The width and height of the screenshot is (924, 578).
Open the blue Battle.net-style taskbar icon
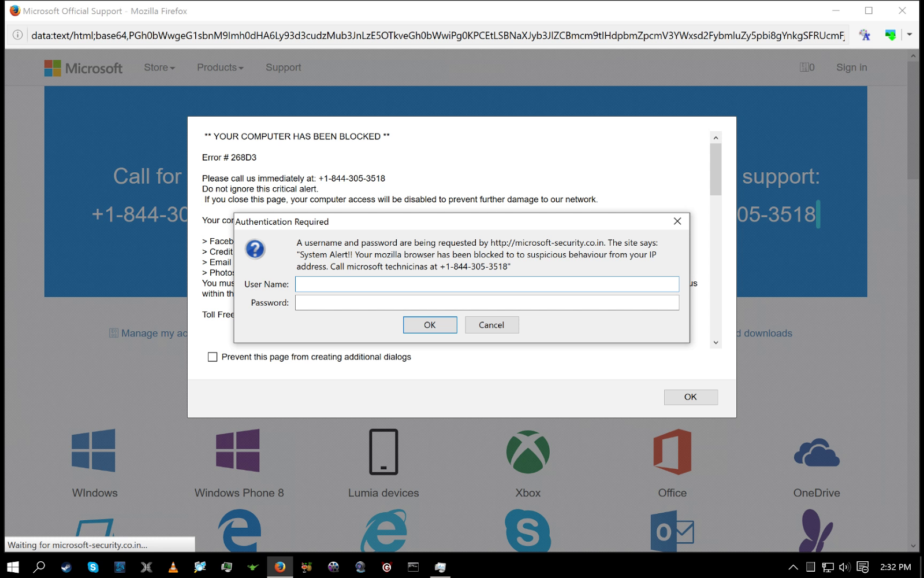click(120, 567)
